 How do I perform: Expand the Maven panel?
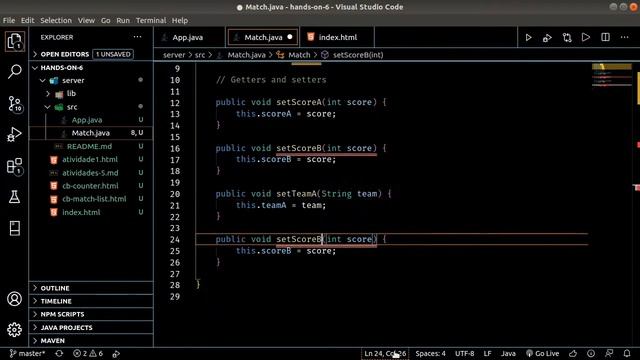point(91,340)
